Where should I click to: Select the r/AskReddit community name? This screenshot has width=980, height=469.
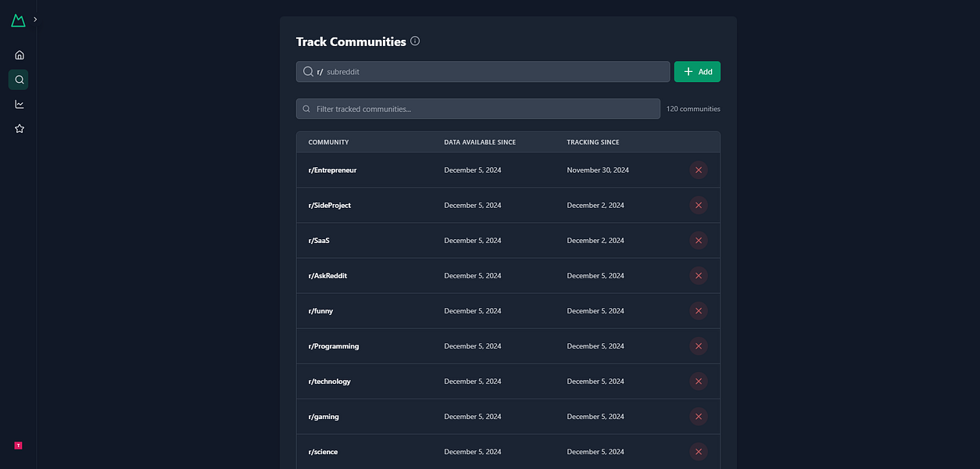point(327,275)
